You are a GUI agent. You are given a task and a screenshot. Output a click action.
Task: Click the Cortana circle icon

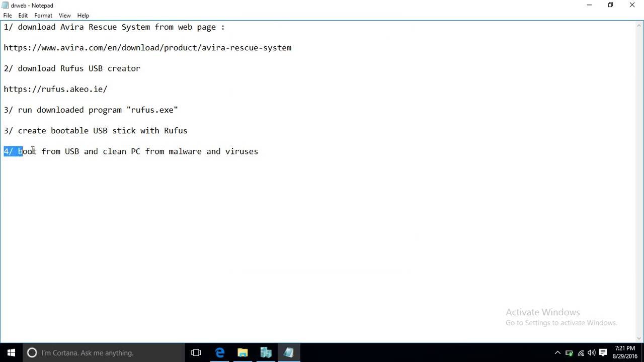tap(32, 353)
